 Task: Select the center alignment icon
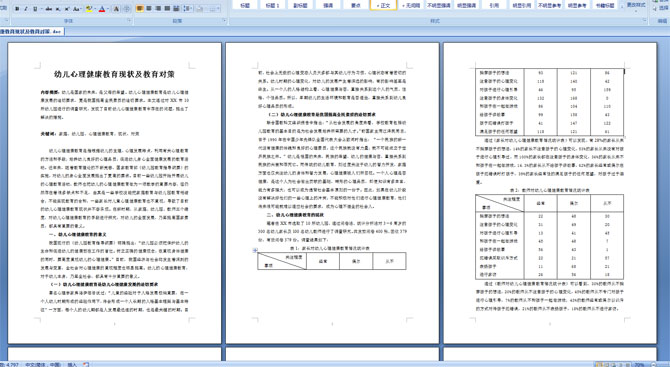tap(149, 8)
